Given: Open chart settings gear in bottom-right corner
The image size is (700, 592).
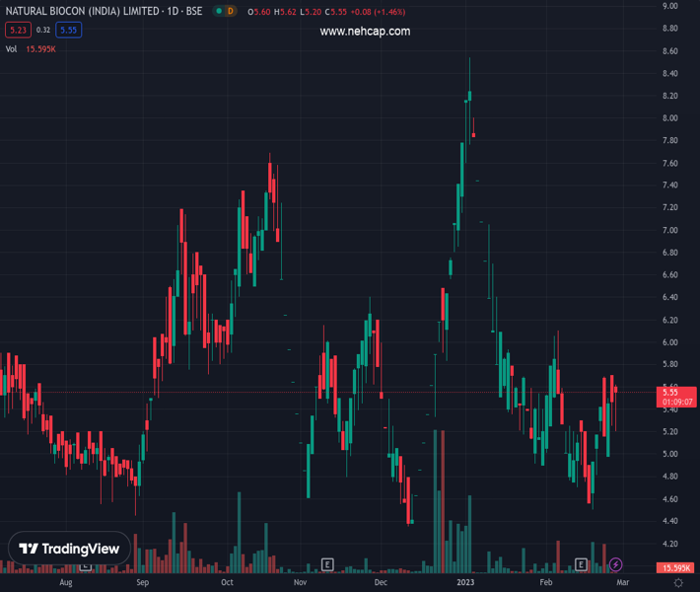Looking at the screenshot, I should (x=679, y=583).
